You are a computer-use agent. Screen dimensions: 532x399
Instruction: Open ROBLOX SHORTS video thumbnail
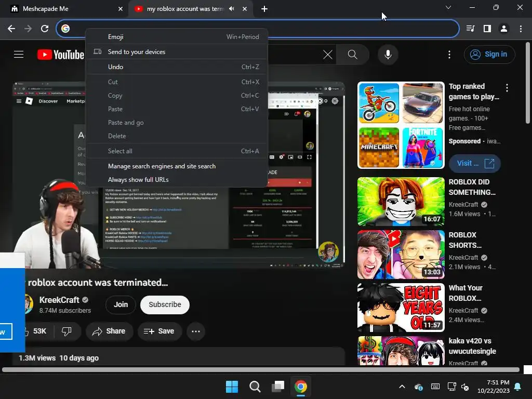coord(401,255)
